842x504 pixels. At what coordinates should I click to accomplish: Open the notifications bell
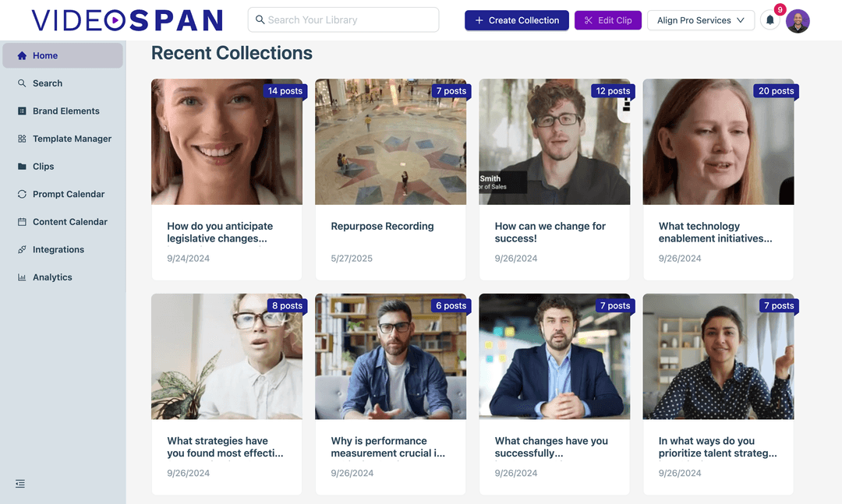769,21
